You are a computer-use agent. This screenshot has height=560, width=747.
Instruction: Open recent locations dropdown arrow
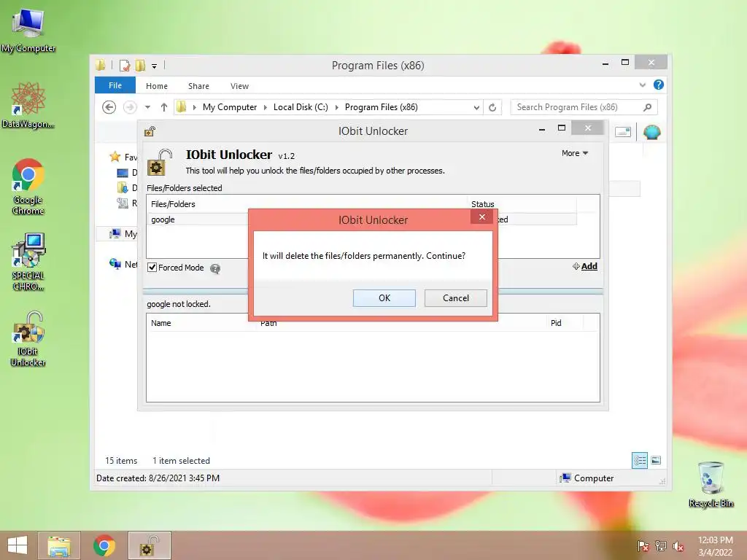pos(147,107)
